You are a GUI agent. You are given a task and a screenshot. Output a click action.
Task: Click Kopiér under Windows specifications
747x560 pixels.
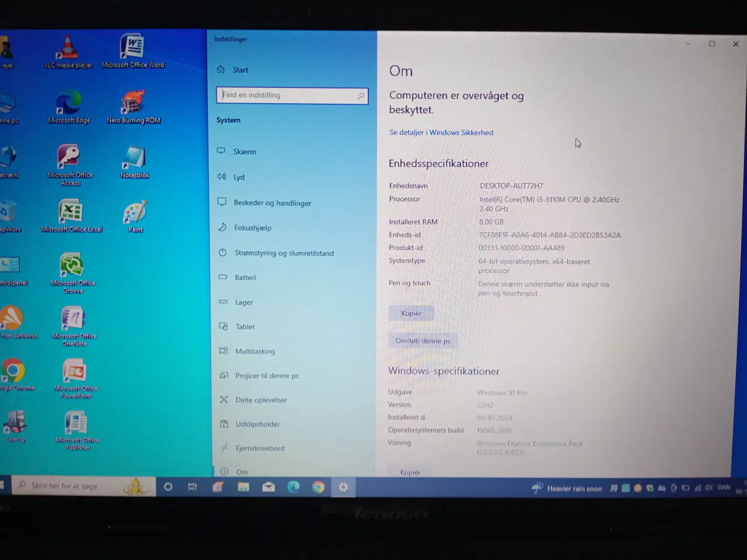click(410, 471)
